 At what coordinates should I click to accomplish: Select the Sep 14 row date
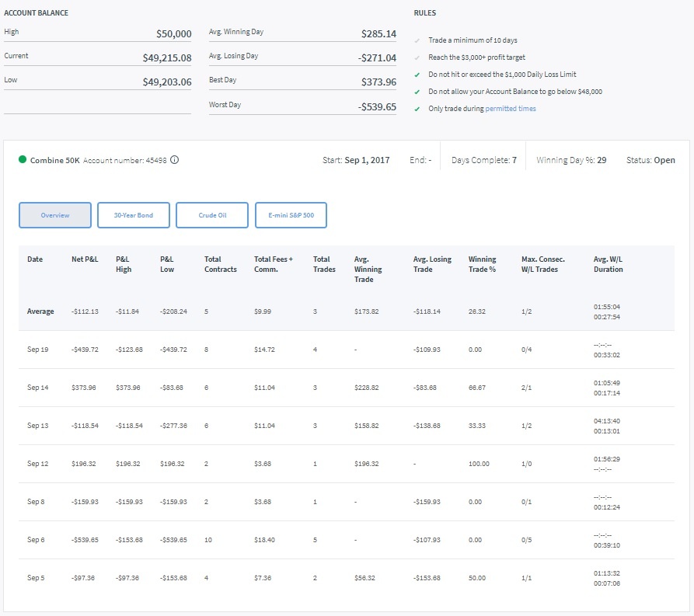click(x=38, y=388)
